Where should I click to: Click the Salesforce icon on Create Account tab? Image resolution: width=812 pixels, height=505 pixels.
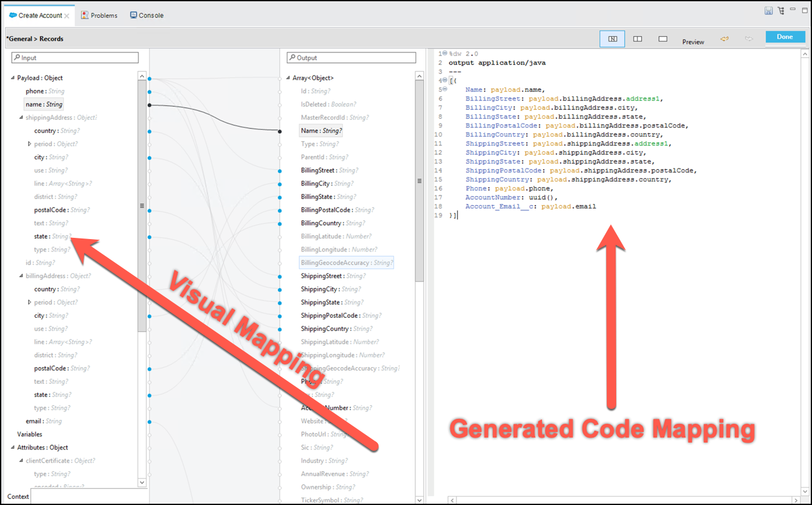pyautogui.click(x=12, y=15)
